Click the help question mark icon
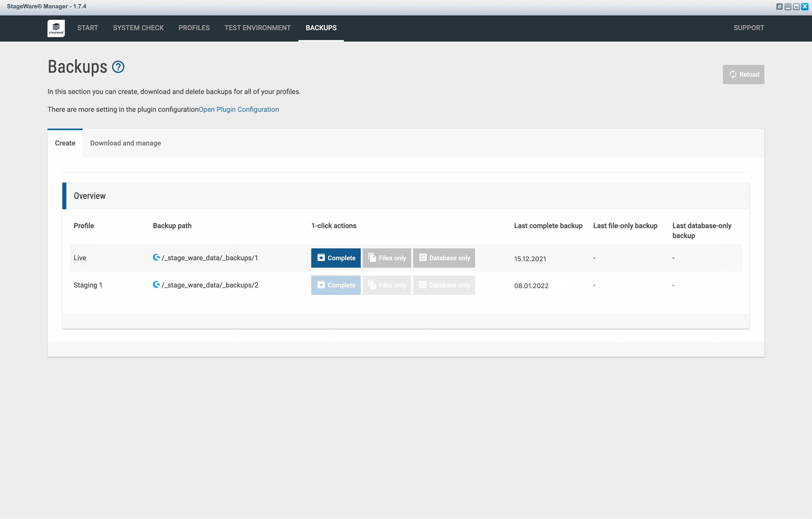 118,67
